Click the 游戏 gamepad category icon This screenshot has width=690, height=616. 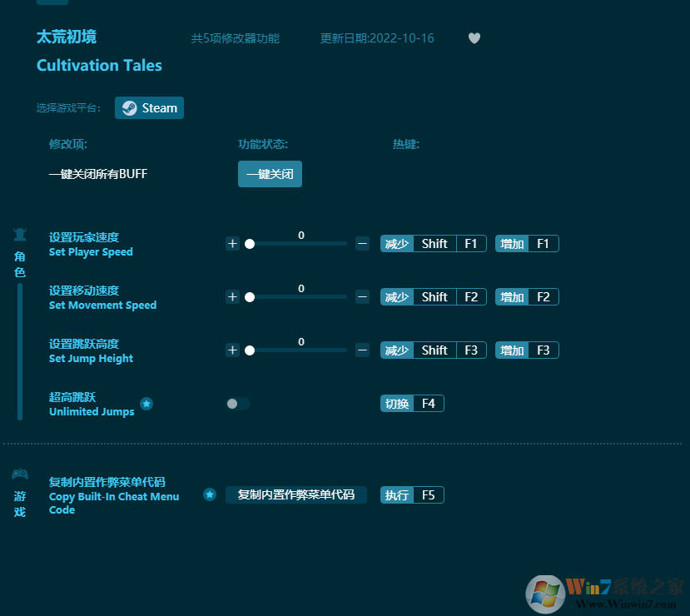(x=20, y=474)
